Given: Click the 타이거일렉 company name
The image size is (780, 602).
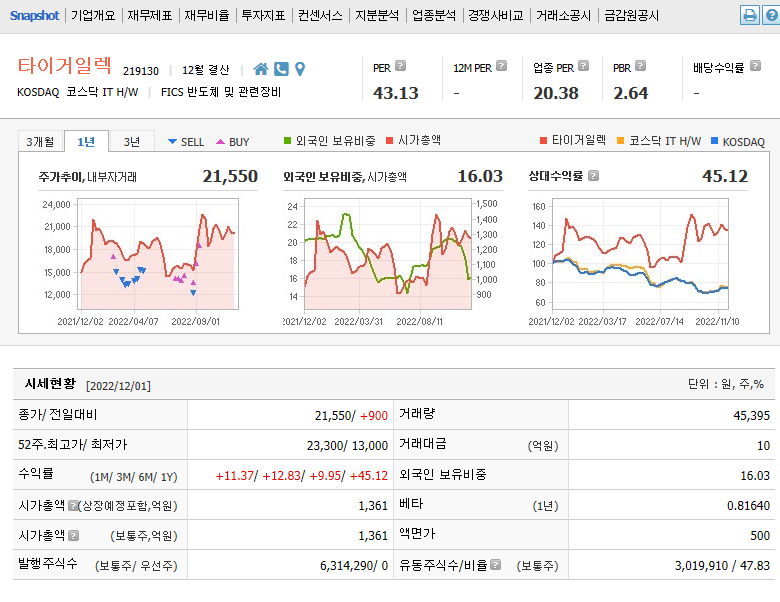Looking at the screenshot, I should (64, 65).
